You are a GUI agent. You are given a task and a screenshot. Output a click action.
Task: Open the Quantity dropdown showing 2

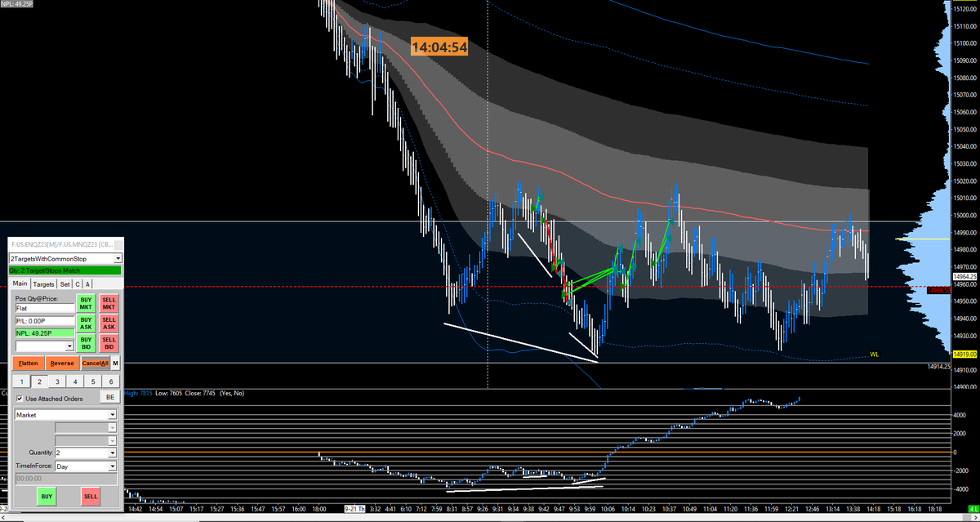tap(86, 453)
